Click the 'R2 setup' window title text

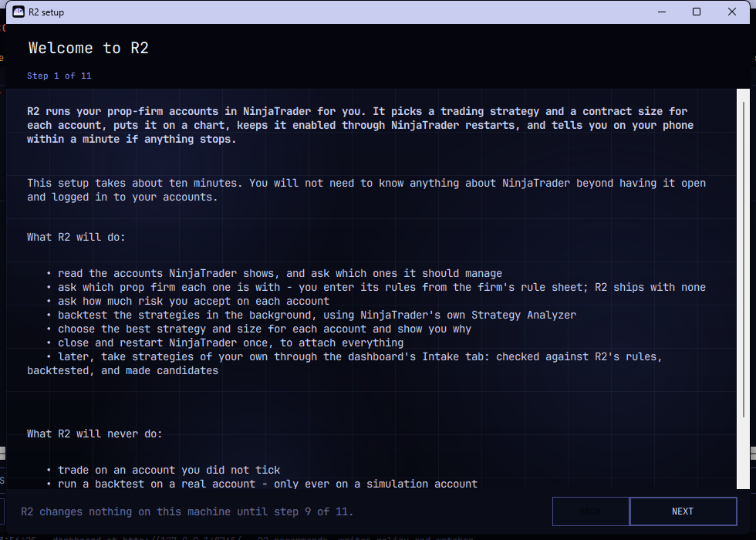tap(46, 12)
